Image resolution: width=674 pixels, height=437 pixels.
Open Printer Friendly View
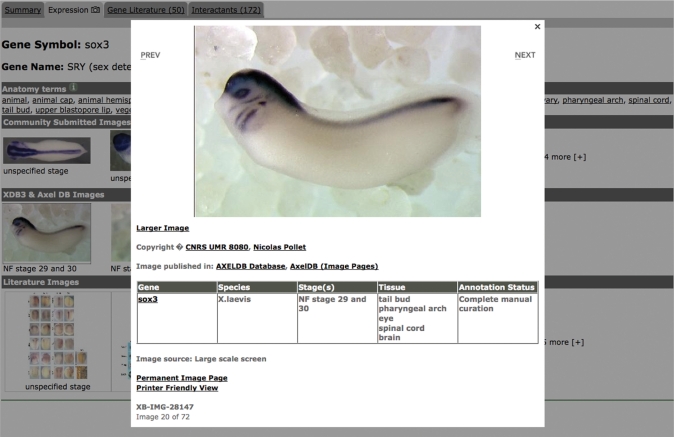[177, 388]
